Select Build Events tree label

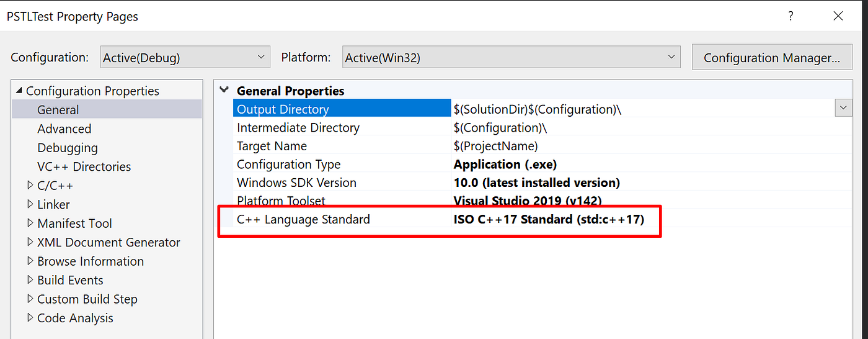(70, 280)
